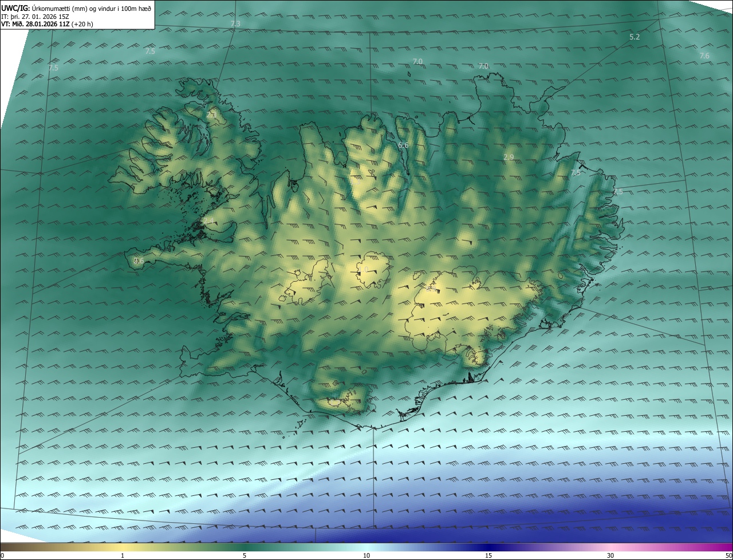Click the title line 'UWC/IG: Úrkomumætti (mm) og vindur'
The image size is (733, 560).
click(76, 7)
